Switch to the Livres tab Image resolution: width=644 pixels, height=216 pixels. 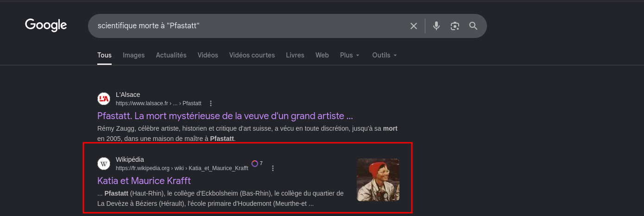(295, 55)
